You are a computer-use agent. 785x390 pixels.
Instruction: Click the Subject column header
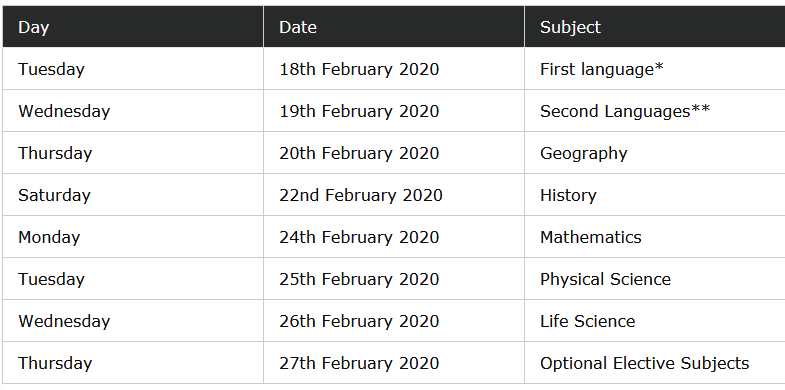(x=655, y=27)
